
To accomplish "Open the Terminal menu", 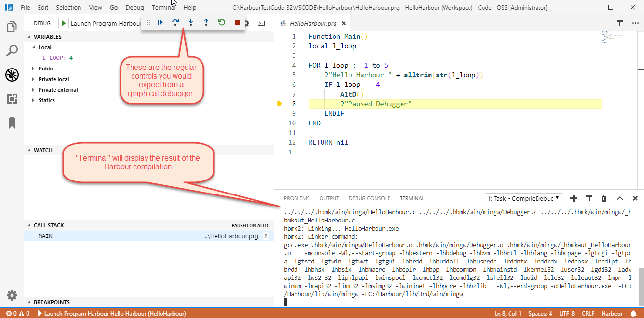I will pos(163,8).
